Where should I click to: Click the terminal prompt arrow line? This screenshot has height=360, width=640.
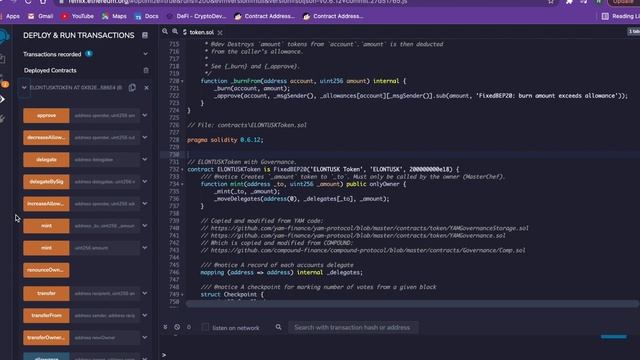[x=164, y=355]
